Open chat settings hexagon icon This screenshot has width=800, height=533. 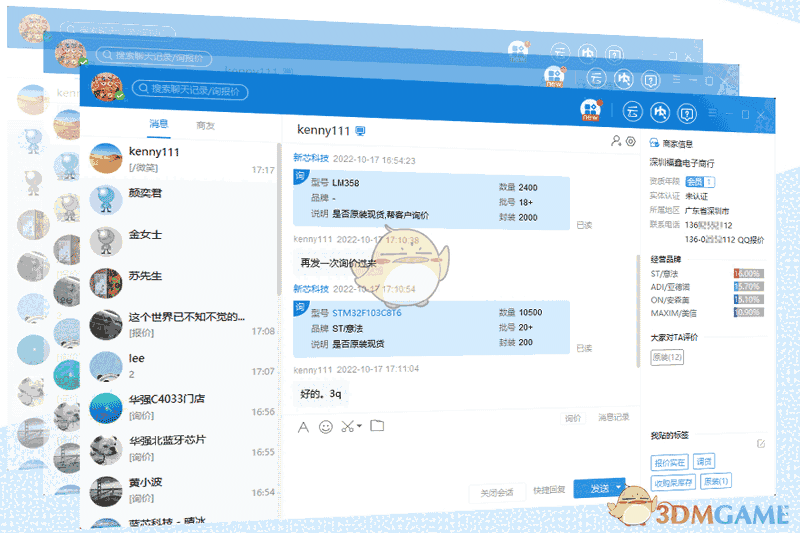tap(631, 141)
